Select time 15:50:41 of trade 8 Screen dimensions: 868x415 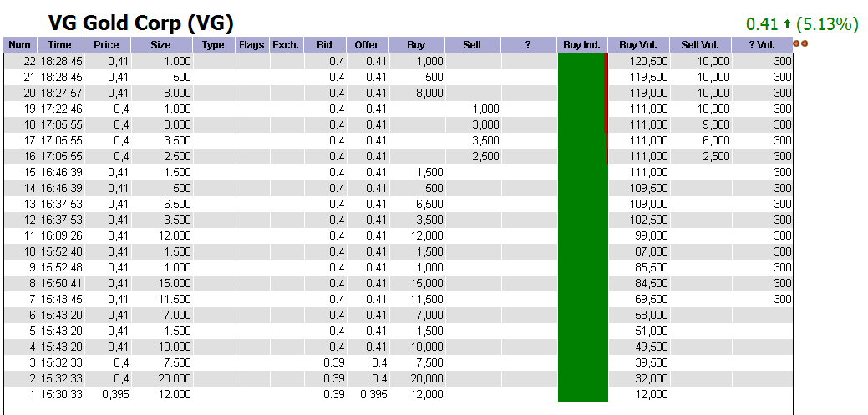tap(60, 283)
